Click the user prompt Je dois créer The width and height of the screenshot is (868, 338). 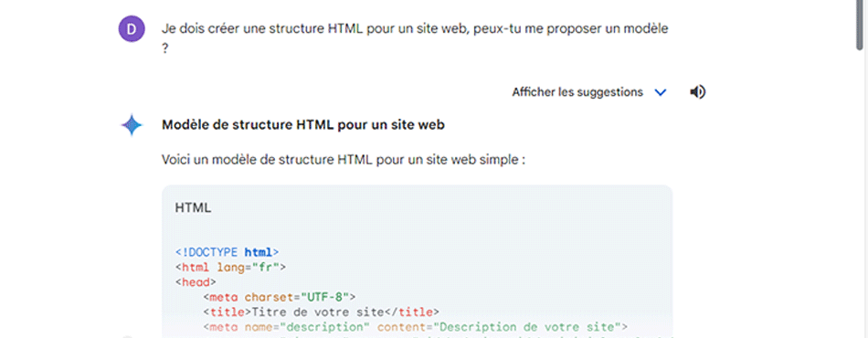(415, 38)
